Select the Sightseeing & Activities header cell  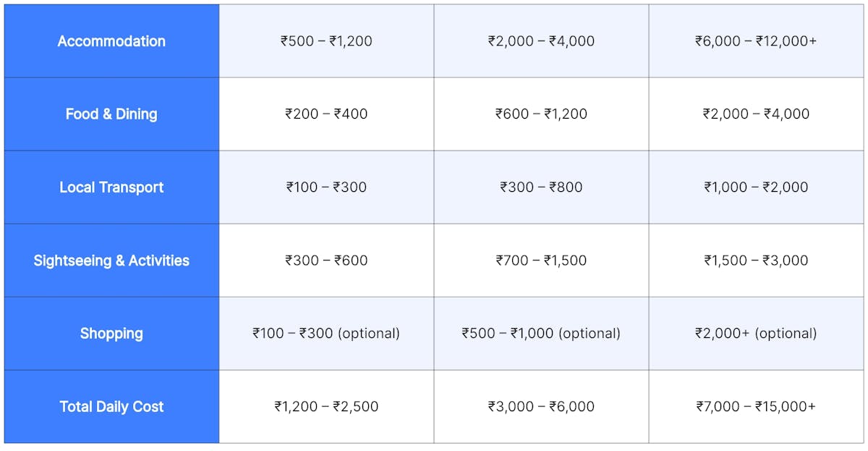[x=111, y=261]
